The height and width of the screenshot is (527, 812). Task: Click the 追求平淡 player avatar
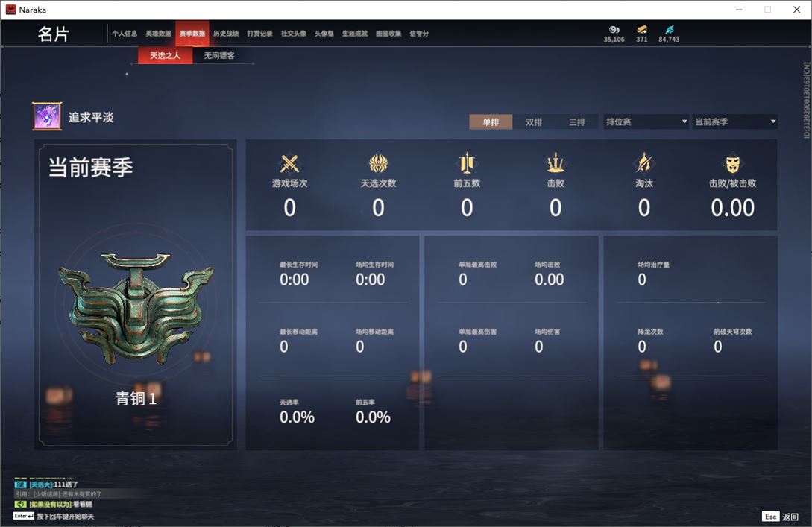tap(47, 116)
